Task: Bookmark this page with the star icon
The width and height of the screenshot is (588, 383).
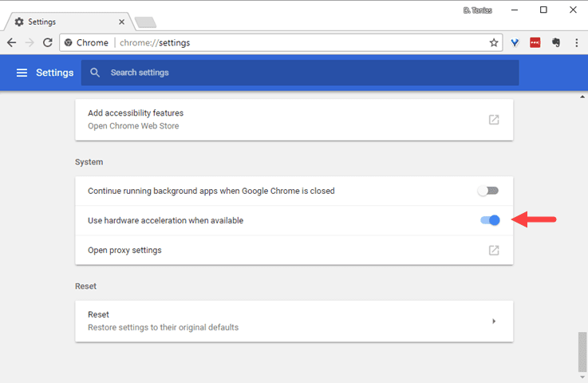Action: [494, 43]
